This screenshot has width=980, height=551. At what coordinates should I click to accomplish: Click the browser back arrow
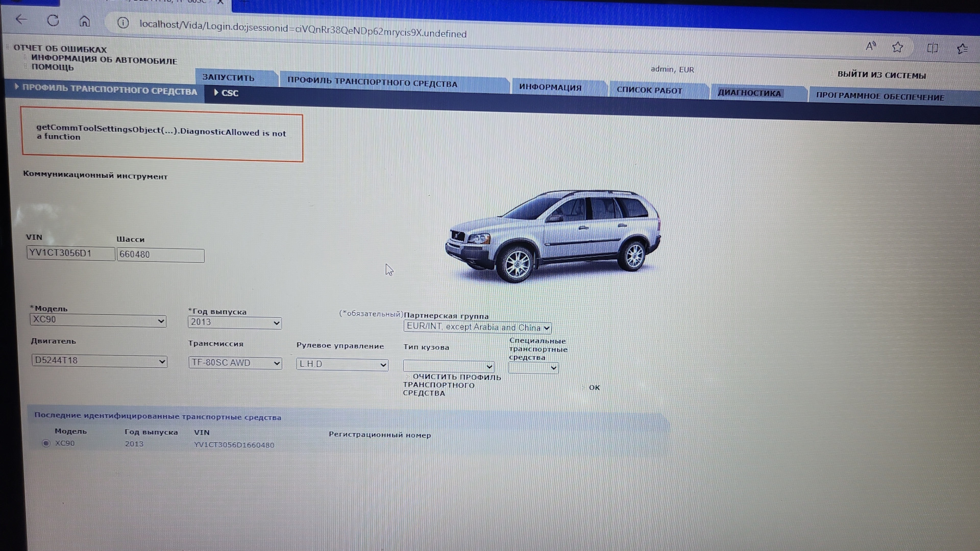21,19
